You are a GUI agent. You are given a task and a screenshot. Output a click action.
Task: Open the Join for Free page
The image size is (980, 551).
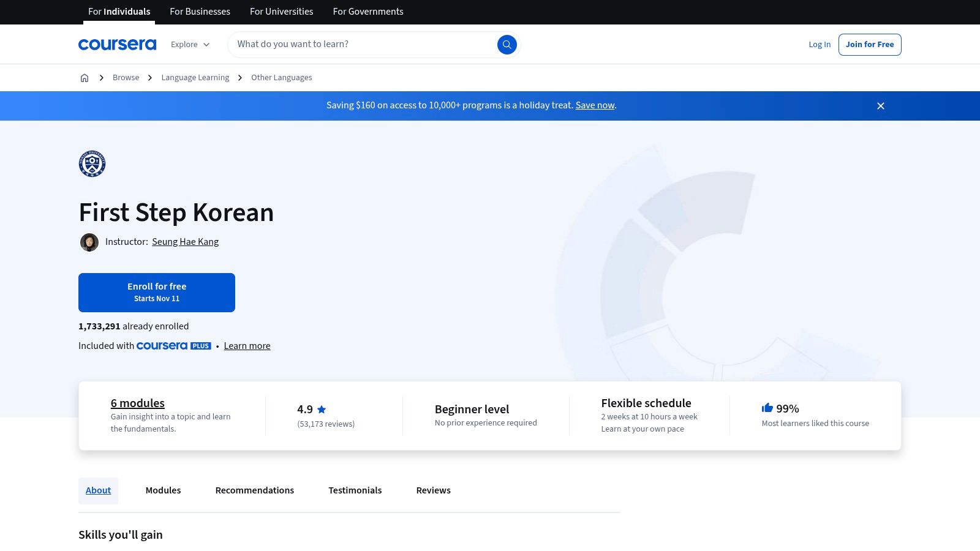tap(870, 44)
